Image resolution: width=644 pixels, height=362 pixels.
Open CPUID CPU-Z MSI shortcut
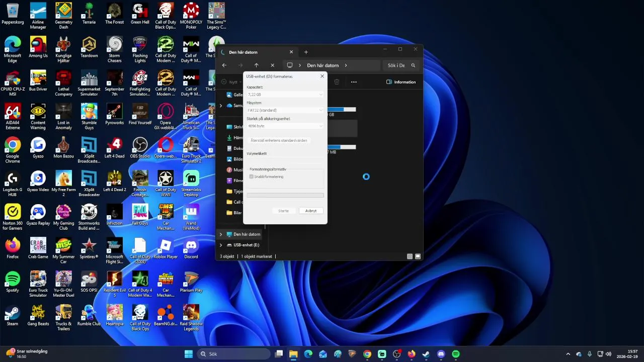pyautogui.click(x=13, y=83)
